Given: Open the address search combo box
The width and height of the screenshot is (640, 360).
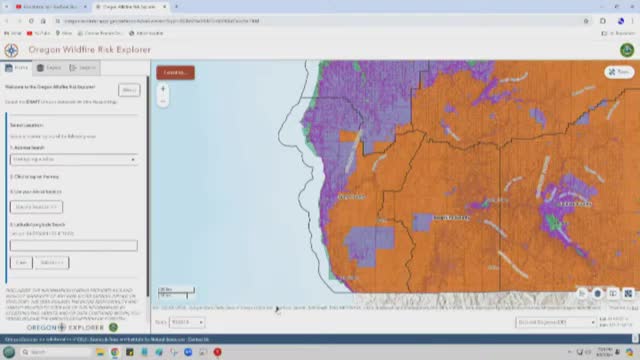Looking at the screenshot, I should click(x=73, y=160).
